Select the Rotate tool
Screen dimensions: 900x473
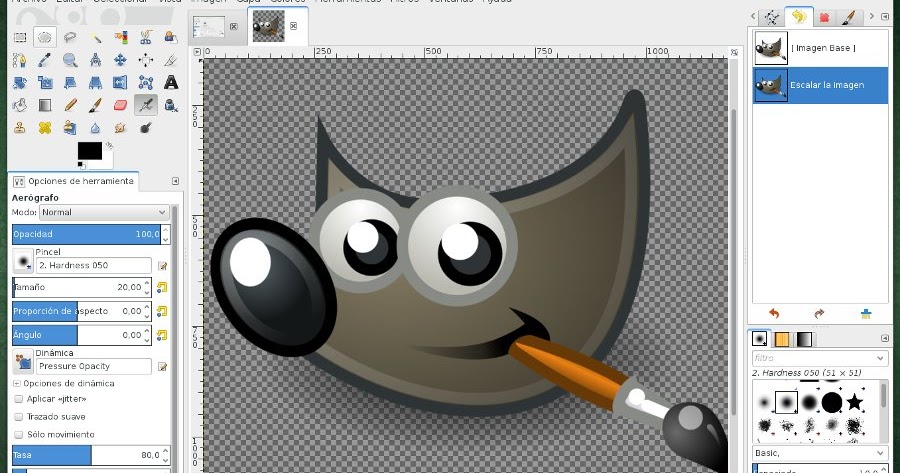click(20, 83)
